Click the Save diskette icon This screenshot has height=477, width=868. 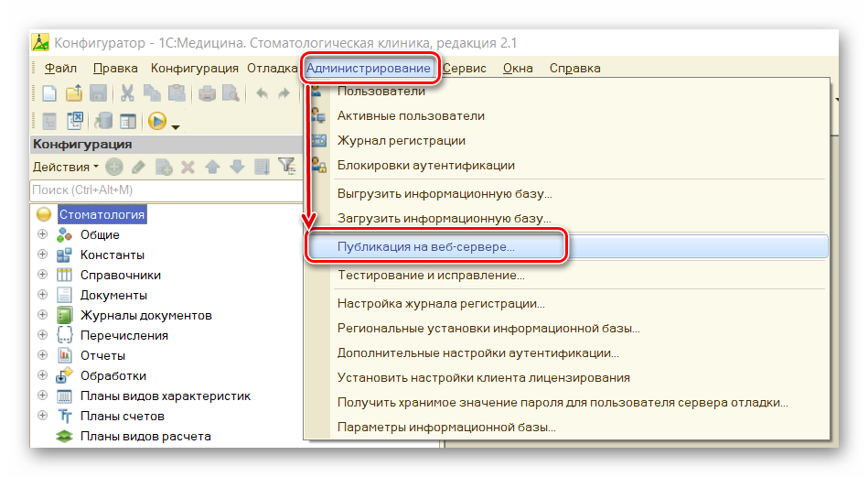(x=98, y=93)
